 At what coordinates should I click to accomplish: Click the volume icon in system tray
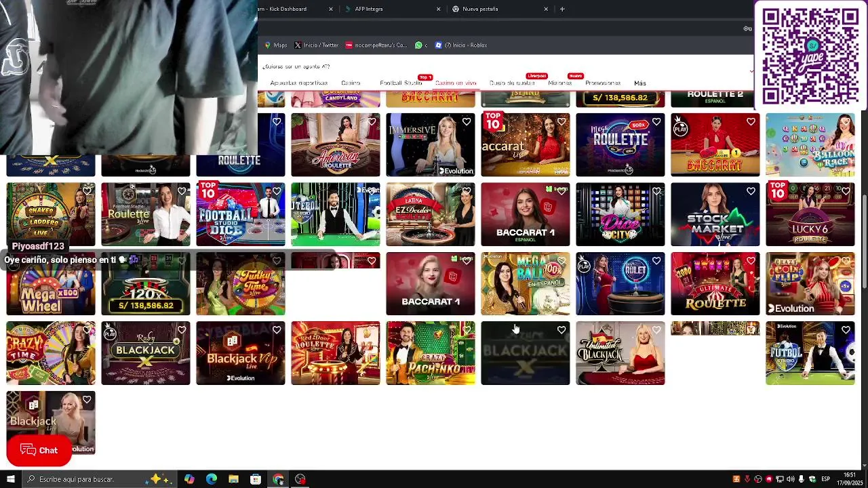click(x=790, y=479)
